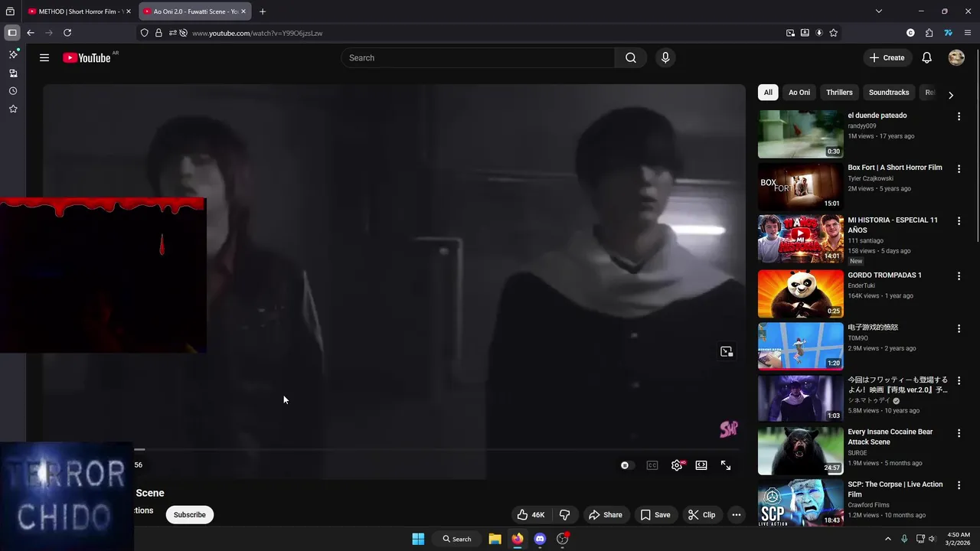Open the account avatar menu

tap(956, 57)
